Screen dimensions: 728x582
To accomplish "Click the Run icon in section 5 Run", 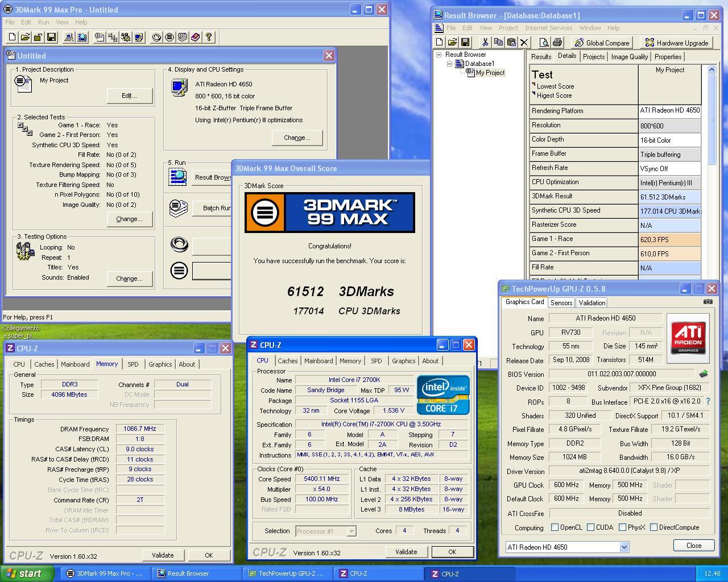I will point(178,177).
